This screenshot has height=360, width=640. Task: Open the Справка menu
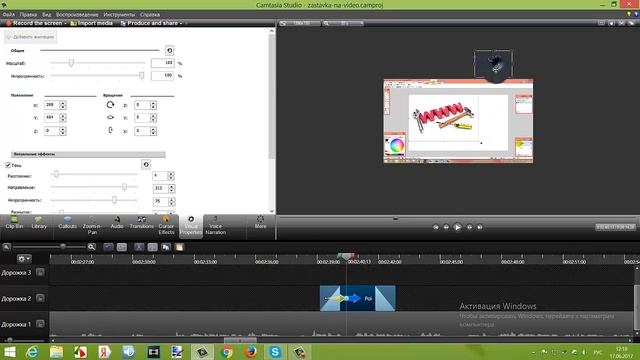click(150, 14)
